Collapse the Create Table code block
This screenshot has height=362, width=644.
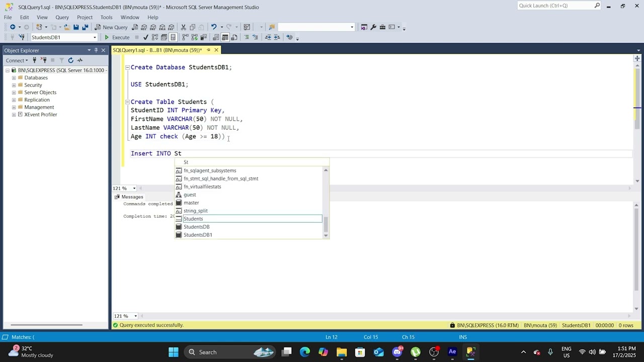(127, 102)
